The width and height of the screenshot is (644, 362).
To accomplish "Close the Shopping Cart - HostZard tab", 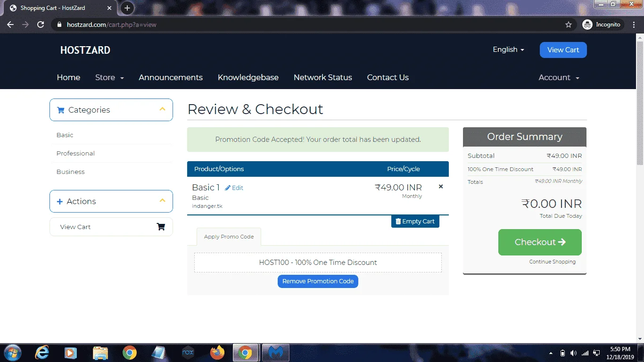I will [x=109, y=8].
